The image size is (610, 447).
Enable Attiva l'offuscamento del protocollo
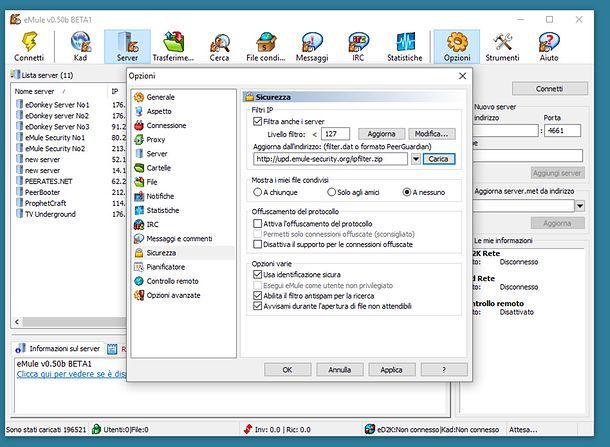257,224
